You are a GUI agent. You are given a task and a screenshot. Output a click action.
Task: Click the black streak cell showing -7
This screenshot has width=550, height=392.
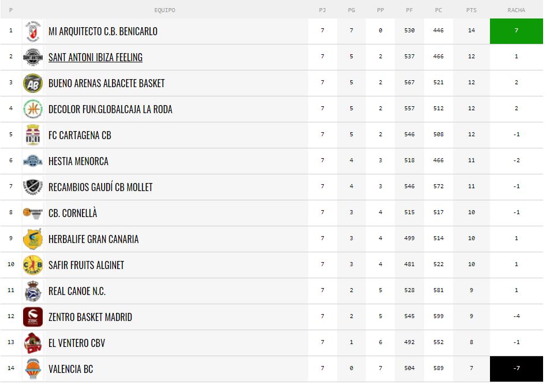pos(516,368)
